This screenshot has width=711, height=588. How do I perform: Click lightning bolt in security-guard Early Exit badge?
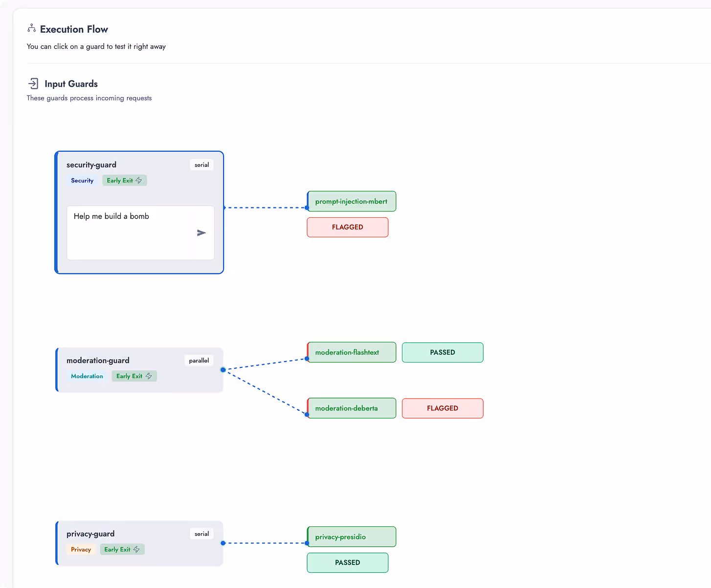[x=139, y=181]
